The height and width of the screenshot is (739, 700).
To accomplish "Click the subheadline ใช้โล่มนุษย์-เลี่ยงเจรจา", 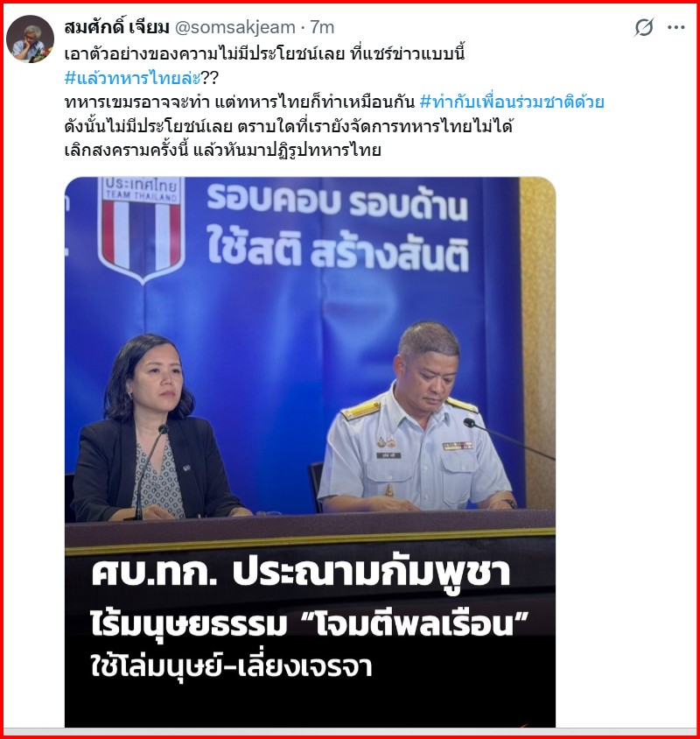I will tap(231, 665).
